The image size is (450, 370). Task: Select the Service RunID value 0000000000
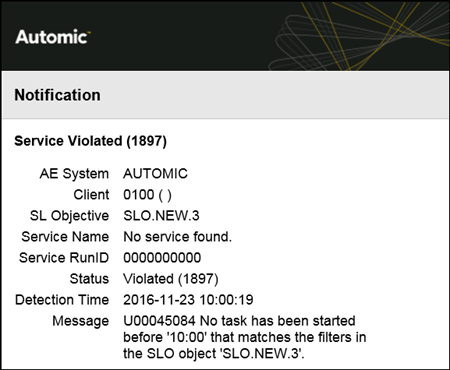[x=162, y=258]
